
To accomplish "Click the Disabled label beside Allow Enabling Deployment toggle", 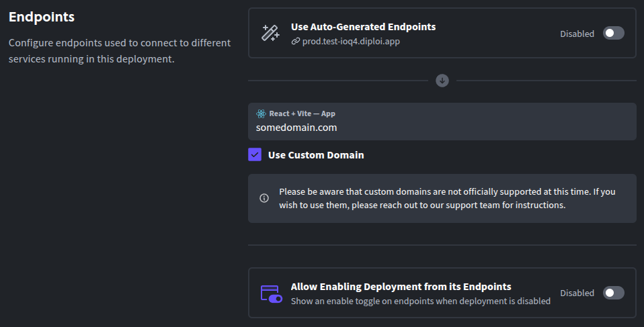I will pos(577,293).
